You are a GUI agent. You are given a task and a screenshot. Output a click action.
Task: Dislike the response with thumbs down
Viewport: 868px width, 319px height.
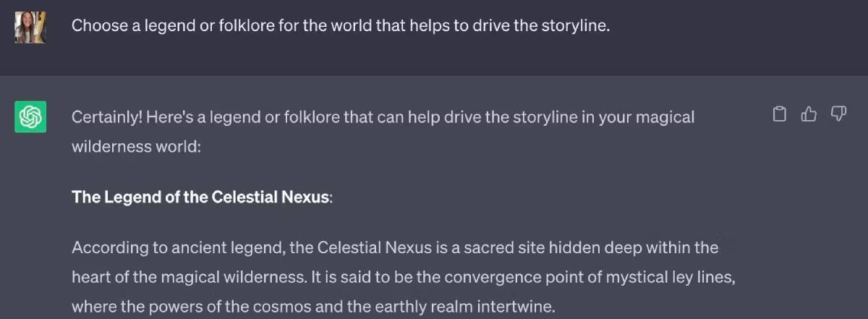[x=838, y=114]
